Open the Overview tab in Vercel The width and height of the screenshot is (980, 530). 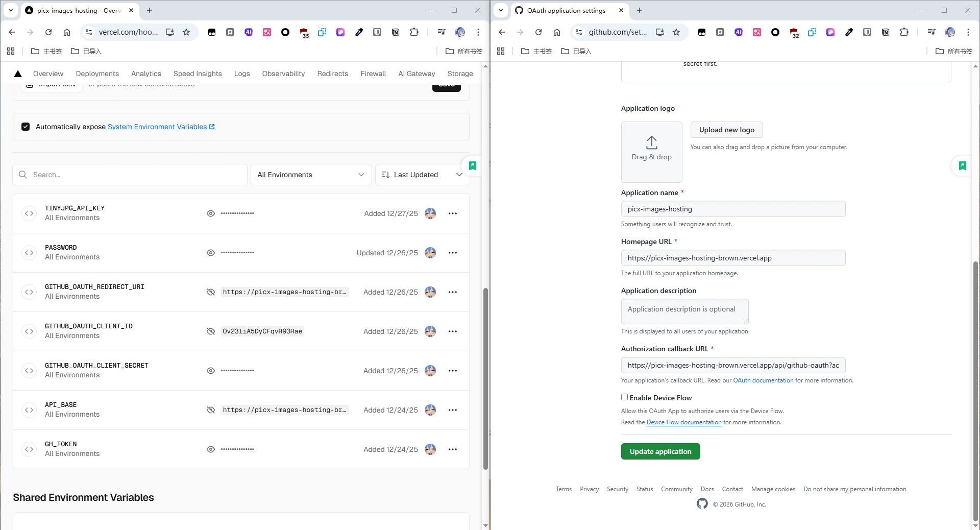(48, 74)
